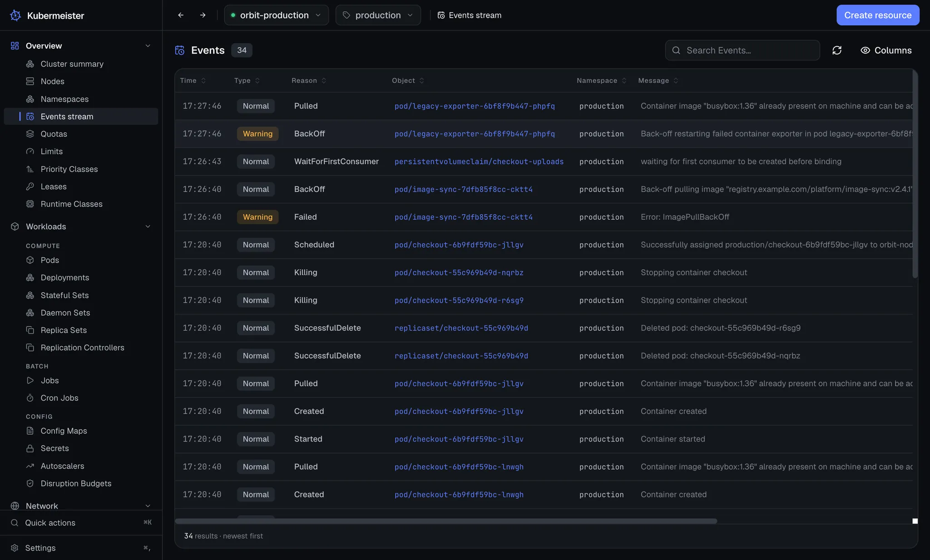This screenshot has height=560, width=930.
Task: Sort by the Type column
Action: click(247, 81)
